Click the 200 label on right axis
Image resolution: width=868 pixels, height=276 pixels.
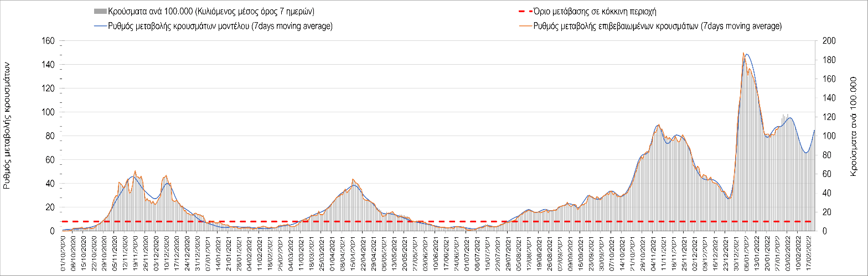[826, 41]
